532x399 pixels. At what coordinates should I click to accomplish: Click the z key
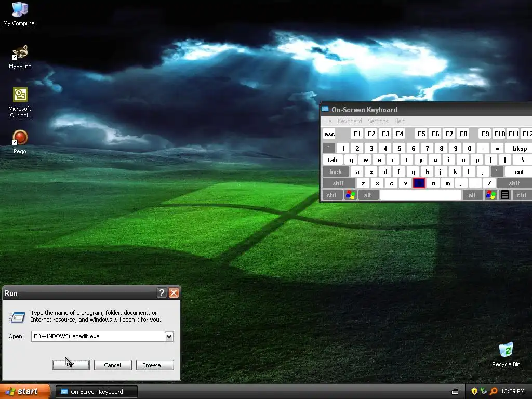point(363,183)
